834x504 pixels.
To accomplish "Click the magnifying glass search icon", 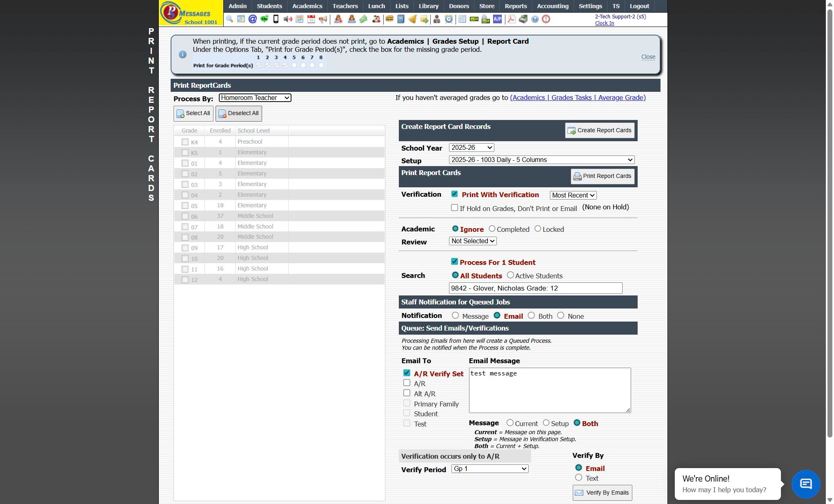I will (229, 19).
